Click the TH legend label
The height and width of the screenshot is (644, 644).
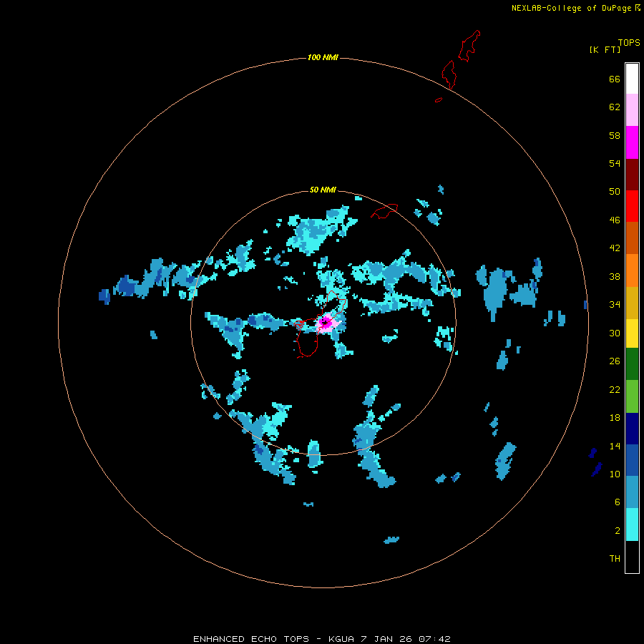click(x=615, y=558)
